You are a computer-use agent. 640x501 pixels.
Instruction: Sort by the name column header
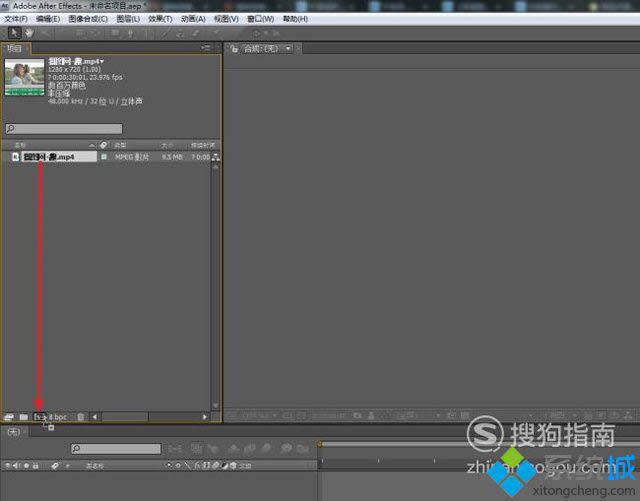[20, 145]
